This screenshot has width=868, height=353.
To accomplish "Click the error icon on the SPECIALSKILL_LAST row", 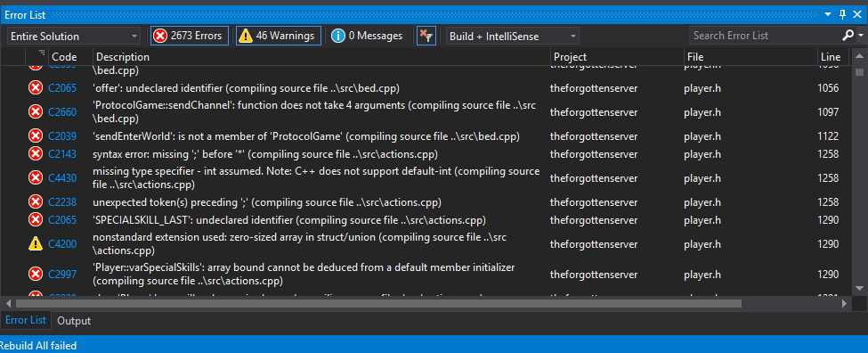I will pos(36,219).
